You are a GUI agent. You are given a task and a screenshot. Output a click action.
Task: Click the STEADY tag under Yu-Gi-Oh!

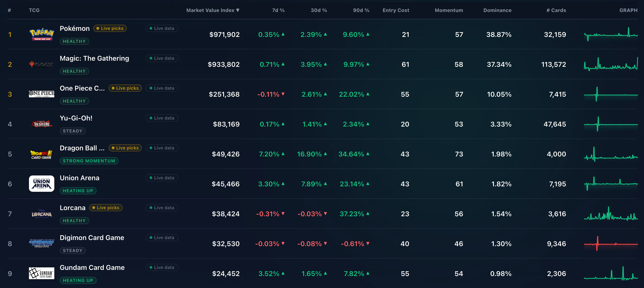[x=72, y=131]
